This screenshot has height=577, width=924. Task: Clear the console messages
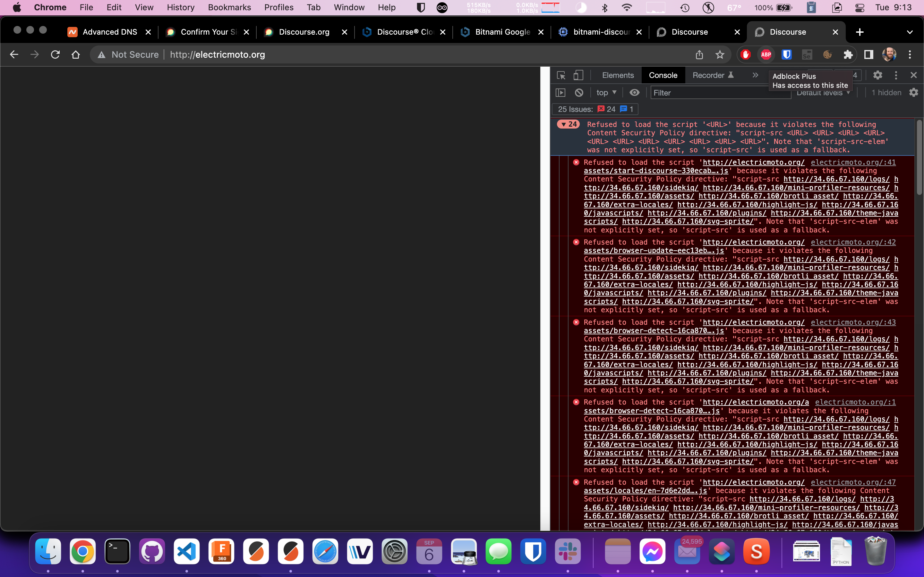[x=579, y=92]
